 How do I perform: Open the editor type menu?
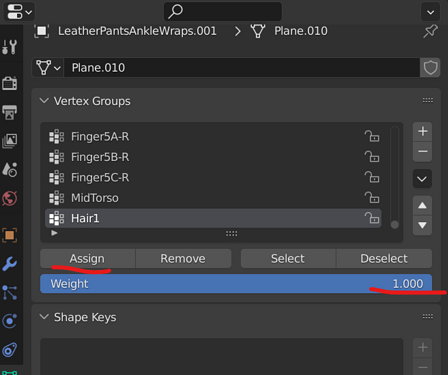tap(19, 12)
